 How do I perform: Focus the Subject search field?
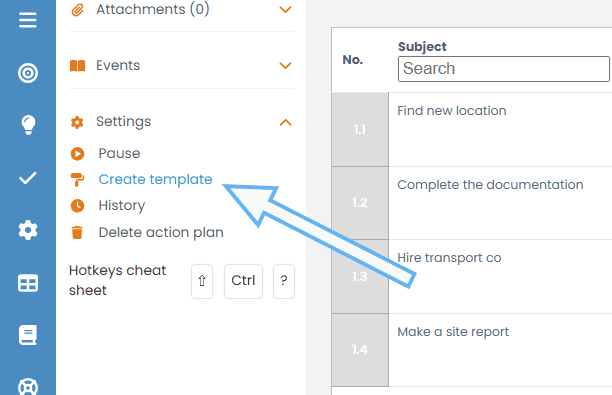[x=503, y=69]
